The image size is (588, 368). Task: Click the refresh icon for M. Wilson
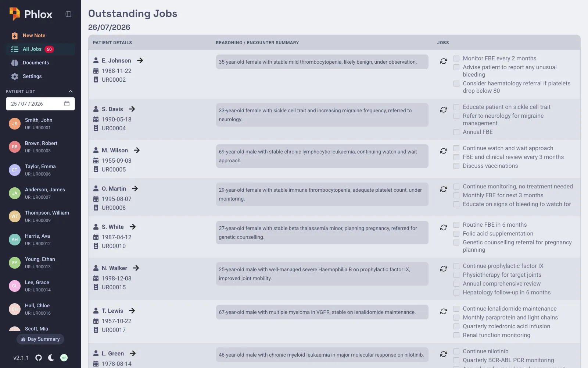(x=444, y=151)
